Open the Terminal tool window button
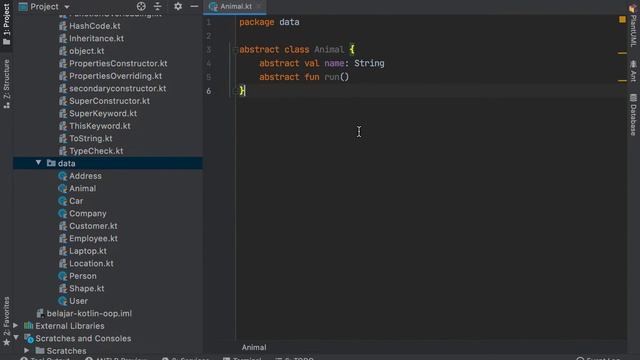This screenshot has width=640, height=360. coord(242,358)
